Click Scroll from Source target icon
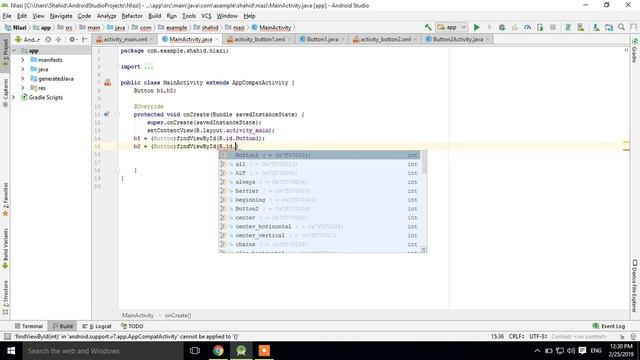 [48, 40]
